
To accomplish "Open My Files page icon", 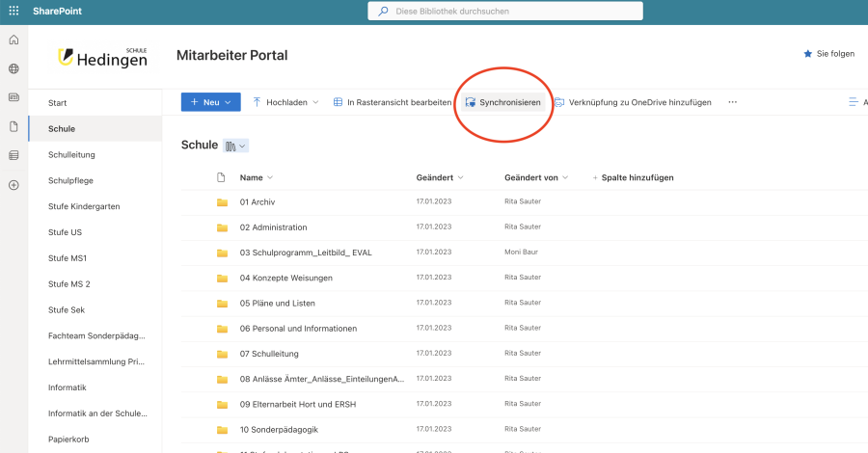I will point(14,126).
